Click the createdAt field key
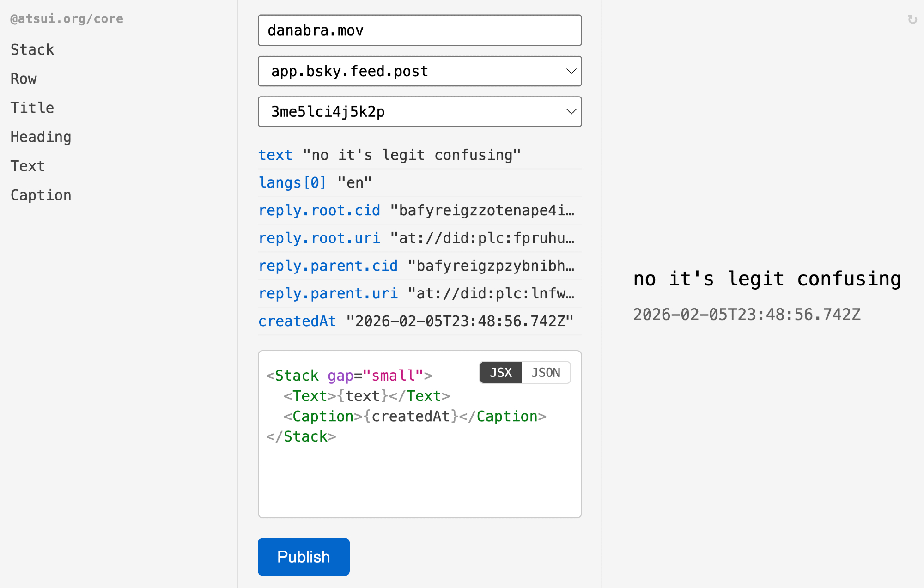The width and height of the screenshot is (924, 588). point(297,321)
